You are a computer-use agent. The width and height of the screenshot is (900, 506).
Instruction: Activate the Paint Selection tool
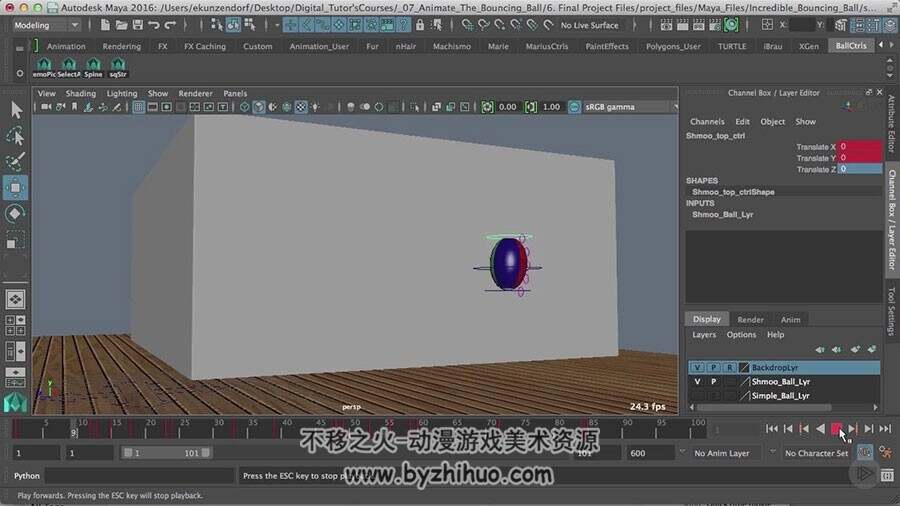point(15,162)
